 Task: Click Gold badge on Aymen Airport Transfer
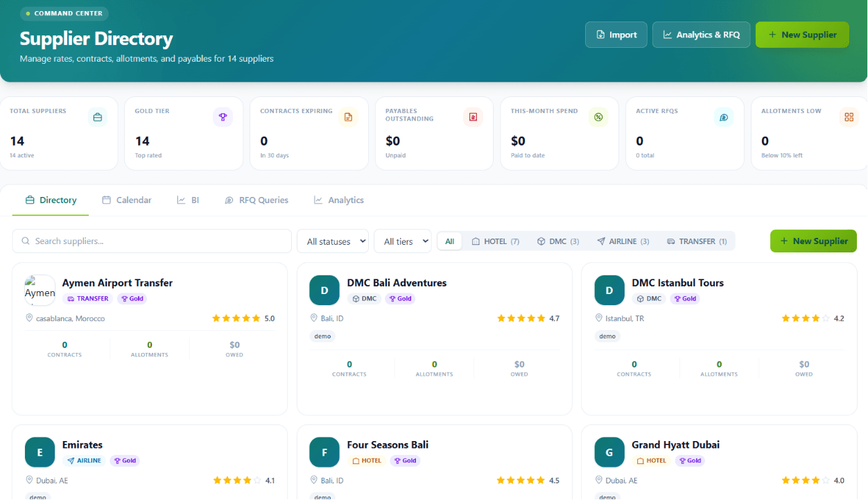(x=131, y=299)
